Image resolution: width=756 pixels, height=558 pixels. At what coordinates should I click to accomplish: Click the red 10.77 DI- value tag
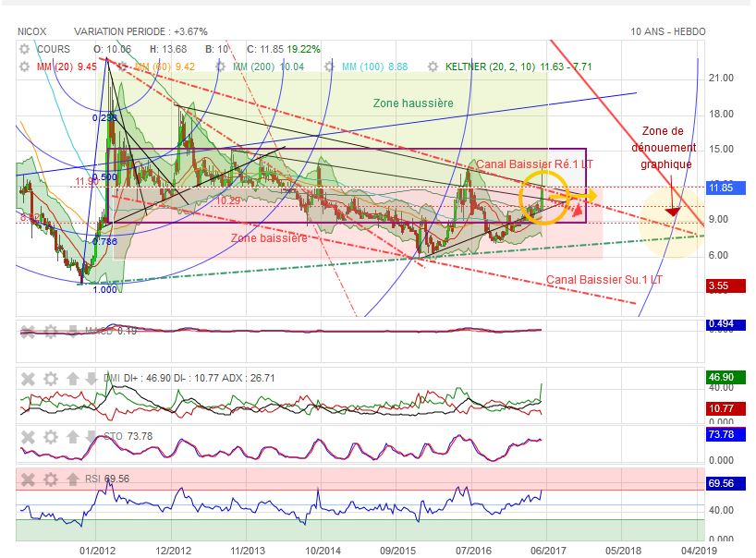(726, 408)
